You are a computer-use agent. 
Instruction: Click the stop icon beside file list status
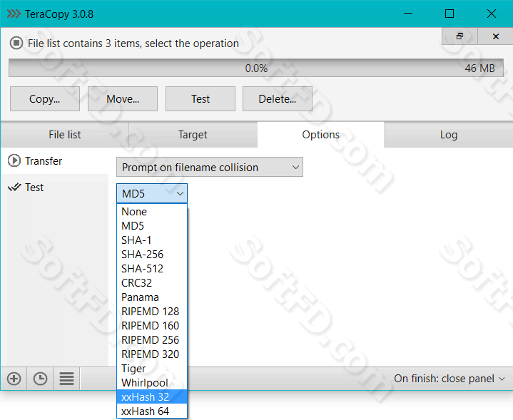[x=16, y=43]
